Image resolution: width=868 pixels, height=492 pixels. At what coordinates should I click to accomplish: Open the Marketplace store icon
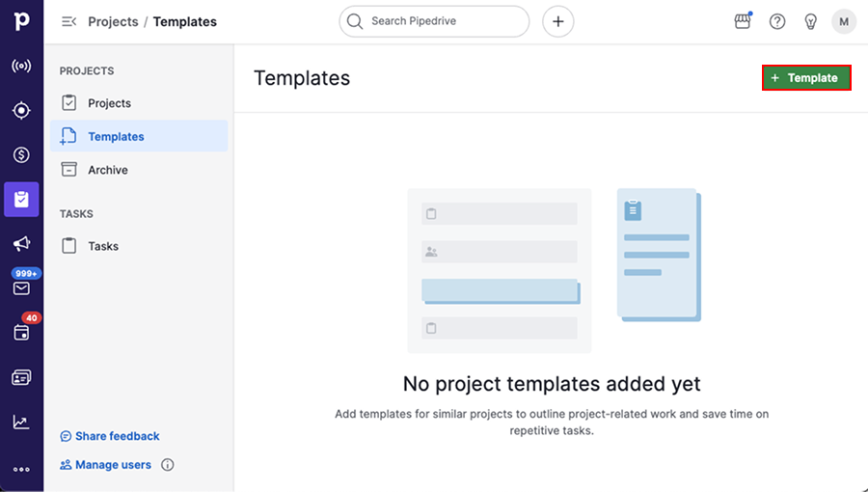(743, 21)
